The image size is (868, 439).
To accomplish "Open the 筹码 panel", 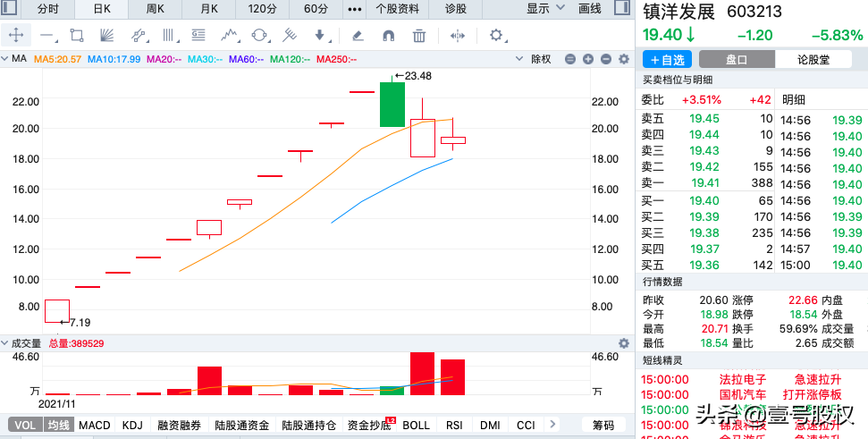I will [603, 426].
